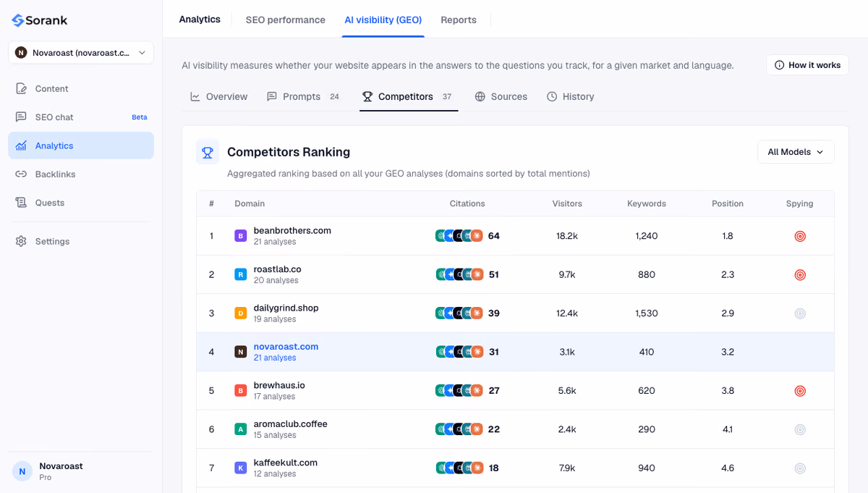The width and height of the screenshot is (868, 493).
Task: Click the 1,530 keywords value
Action: click(x=647, y=313)
